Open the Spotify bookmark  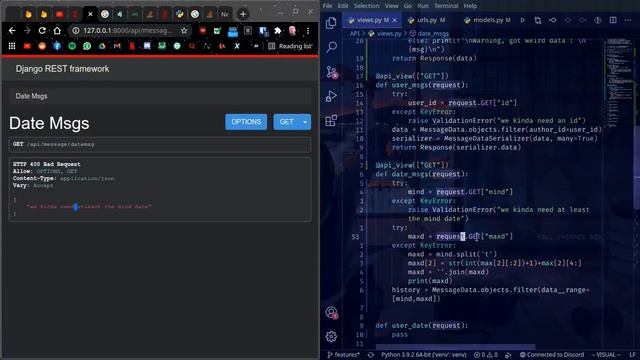(72, 46)
